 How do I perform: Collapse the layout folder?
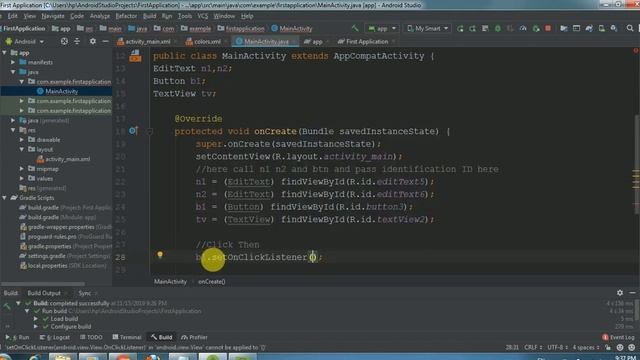(22, 149)
